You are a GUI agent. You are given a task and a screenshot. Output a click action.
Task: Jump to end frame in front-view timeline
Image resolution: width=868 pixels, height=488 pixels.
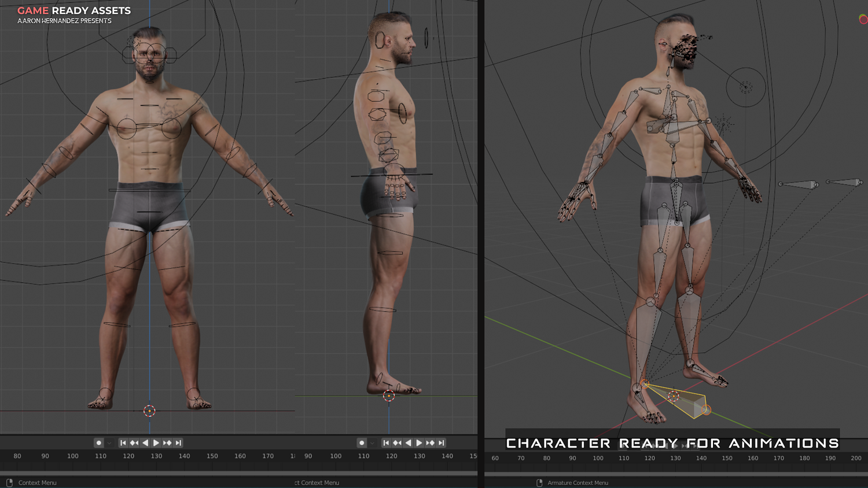178,443
